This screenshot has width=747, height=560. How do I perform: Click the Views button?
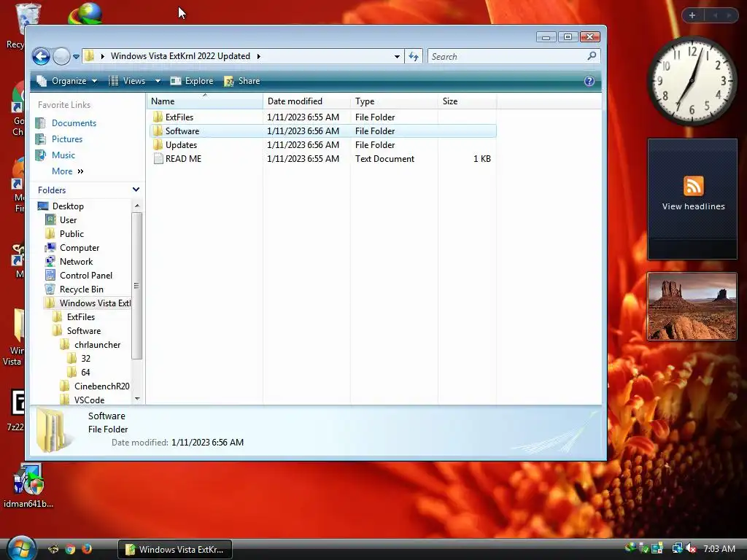coord(127,81)
